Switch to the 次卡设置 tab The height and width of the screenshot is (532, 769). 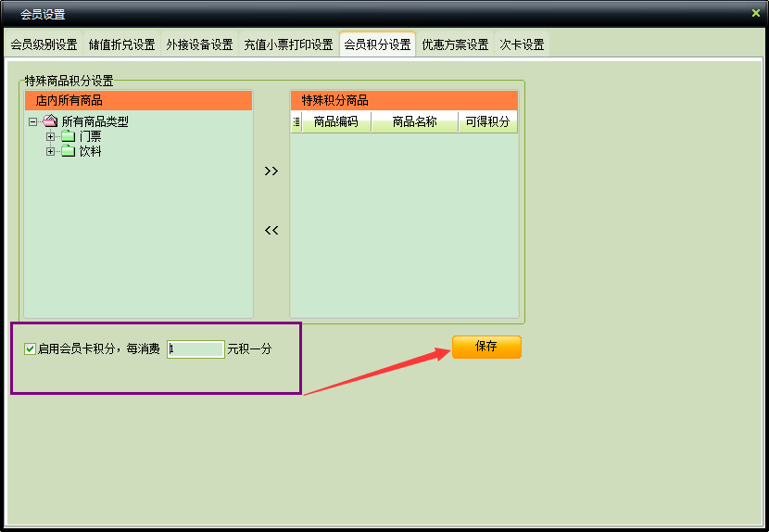point(522,44)
